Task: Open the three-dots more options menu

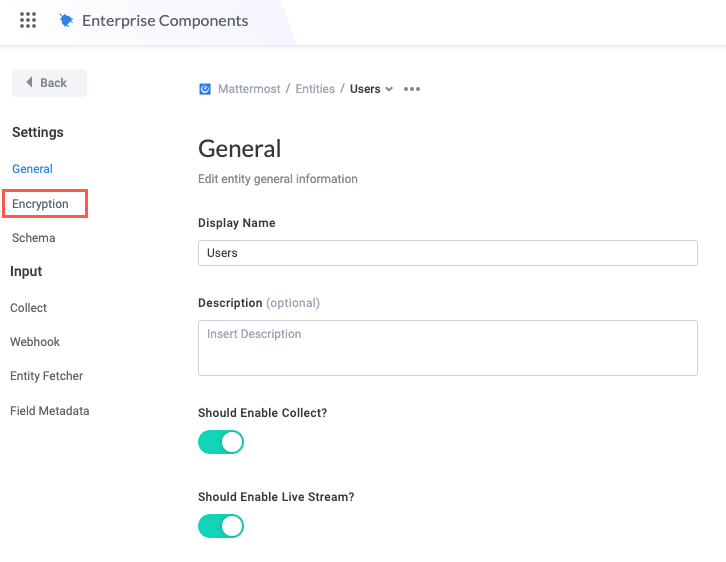Action: click(x=412, y=89)
